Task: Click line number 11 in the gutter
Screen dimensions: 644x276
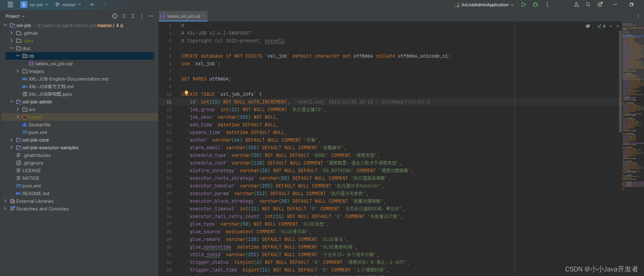Action: click(169, 102)
